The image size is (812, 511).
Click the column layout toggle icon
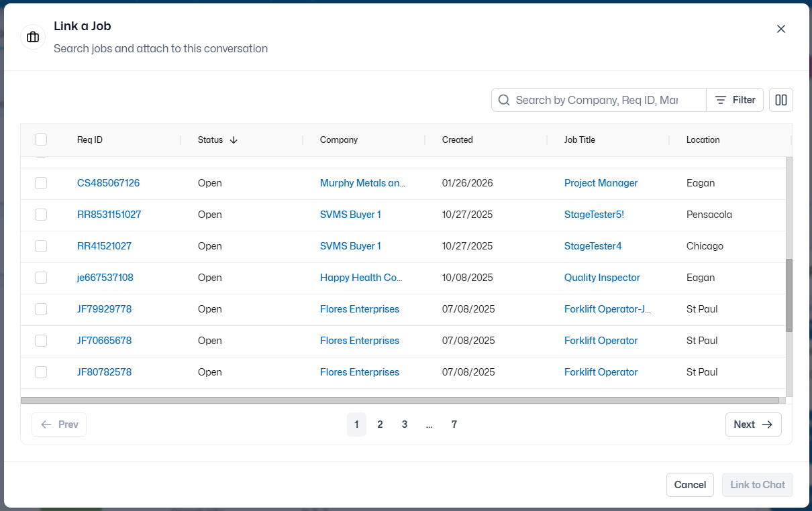pyautogui.click(x=781, y=100)
